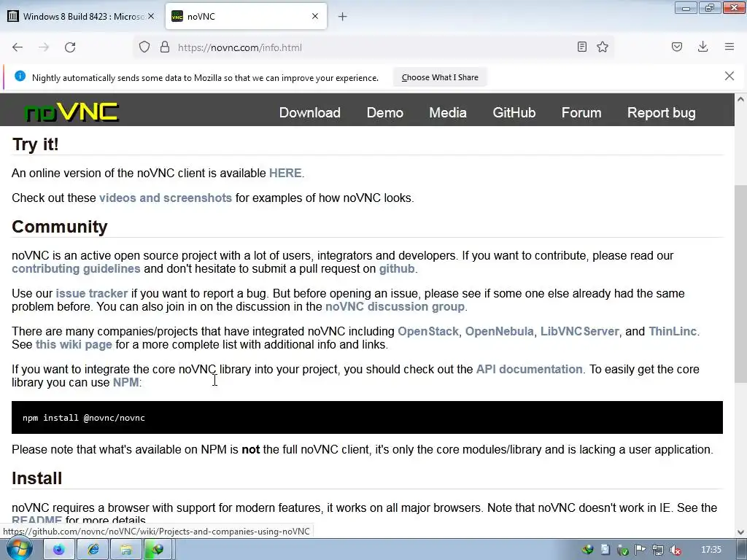Follow the HERE online client link
Viewport: 747px width, 560px height.
285,173
